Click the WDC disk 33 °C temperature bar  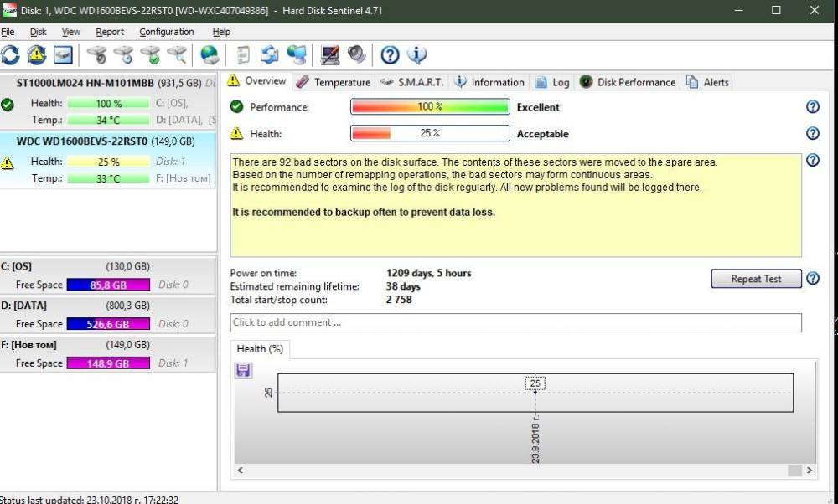(x=108, y=178)
